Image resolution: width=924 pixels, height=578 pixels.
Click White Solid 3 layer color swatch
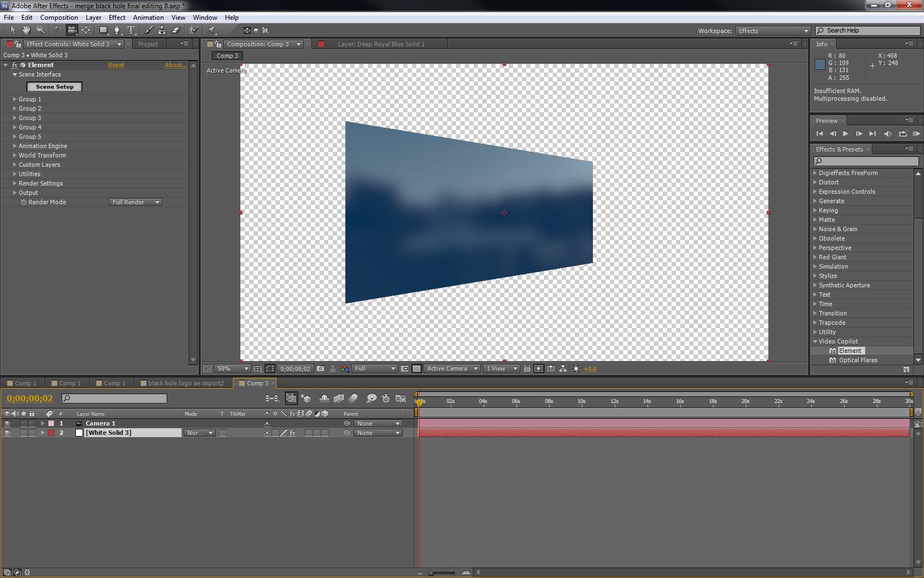click(79, 433)
